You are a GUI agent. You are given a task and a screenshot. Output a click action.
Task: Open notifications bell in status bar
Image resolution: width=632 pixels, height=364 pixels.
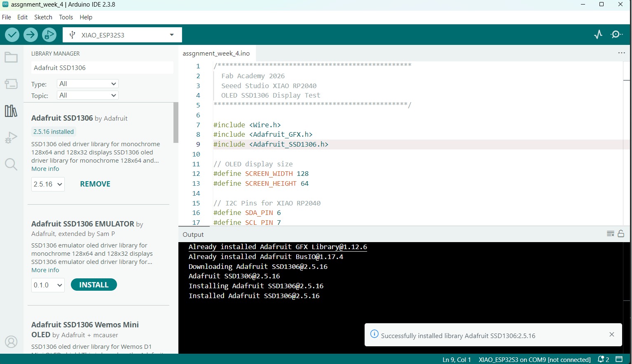pos(603,359)
